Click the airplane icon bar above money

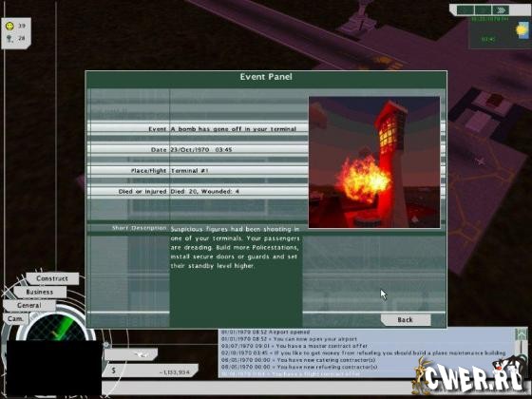[x=131, y=354]
